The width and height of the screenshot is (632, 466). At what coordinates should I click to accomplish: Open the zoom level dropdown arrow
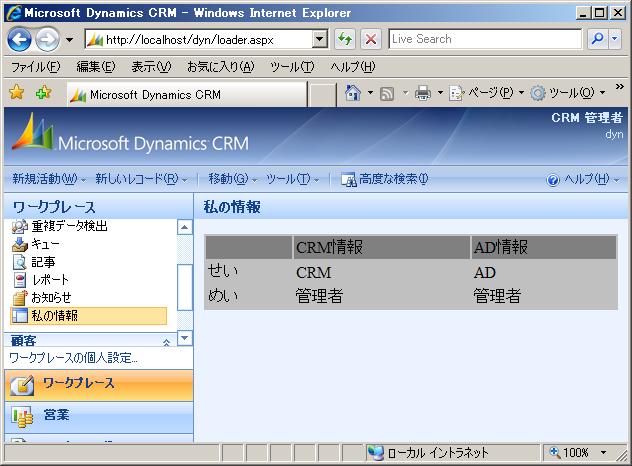pos(603,453)
